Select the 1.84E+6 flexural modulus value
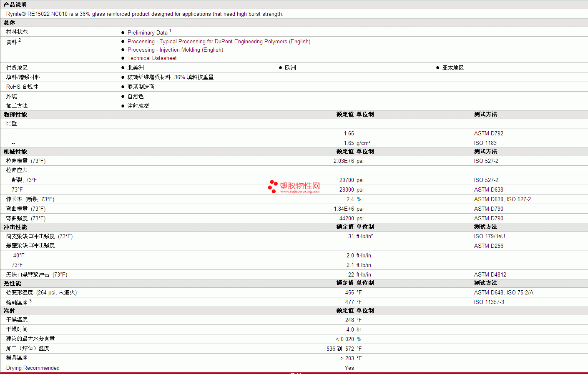Screen dimensions: 588x374 344,209
